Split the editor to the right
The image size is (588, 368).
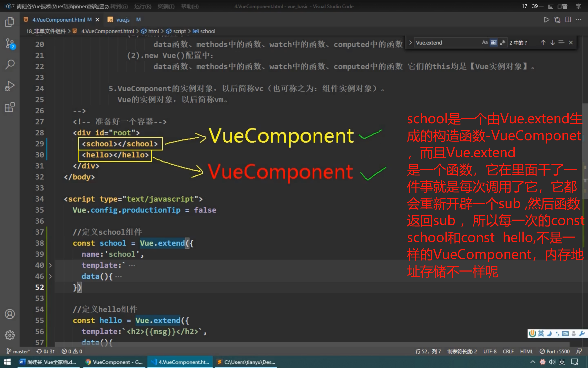point(568,20)
